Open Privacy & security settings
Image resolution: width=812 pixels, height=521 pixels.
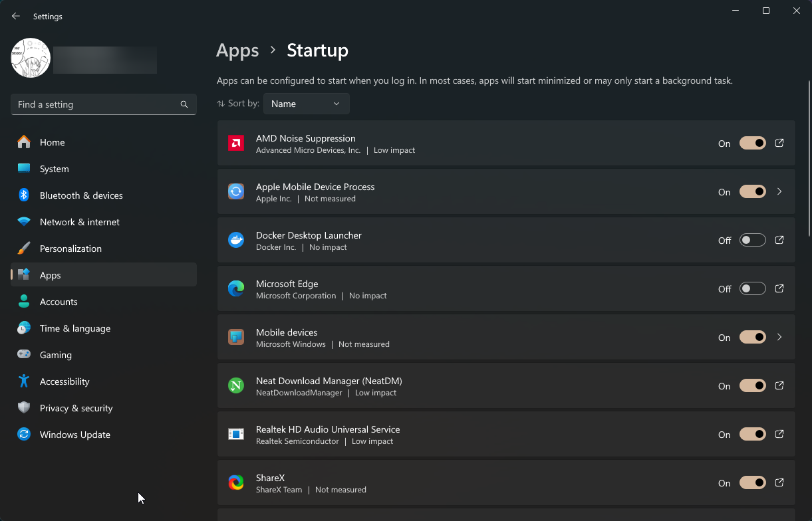104,408
